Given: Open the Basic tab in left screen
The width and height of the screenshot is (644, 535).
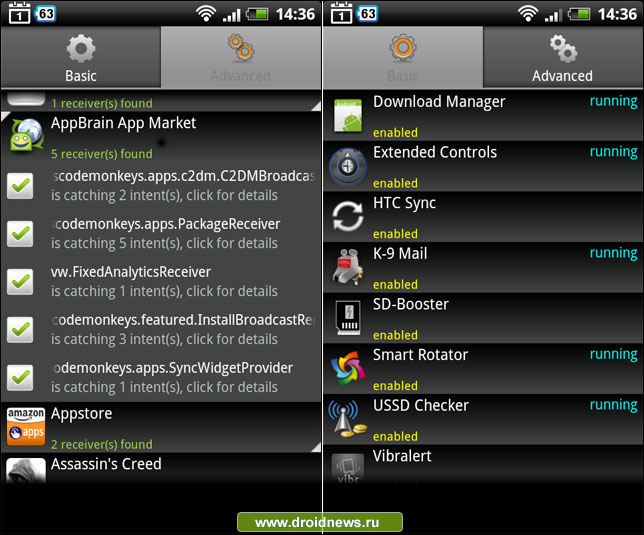Looking at the screenshot, I should 81,57.
